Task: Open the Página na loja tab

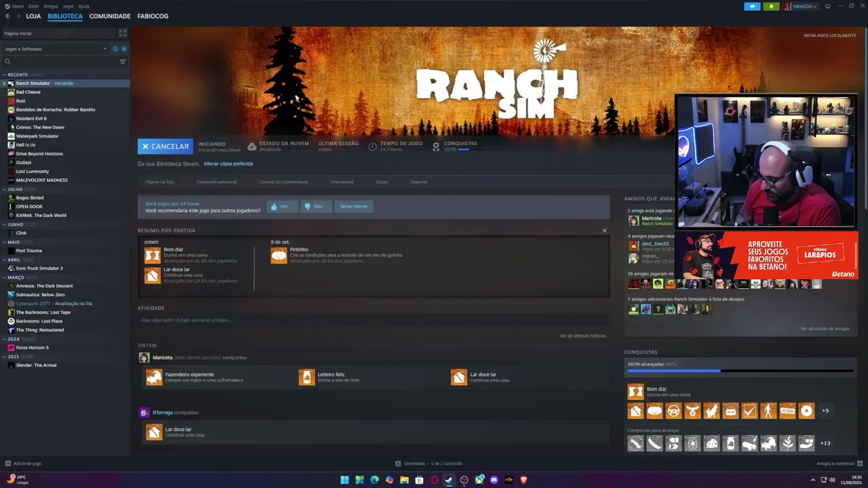Action: tap(159, 182)
